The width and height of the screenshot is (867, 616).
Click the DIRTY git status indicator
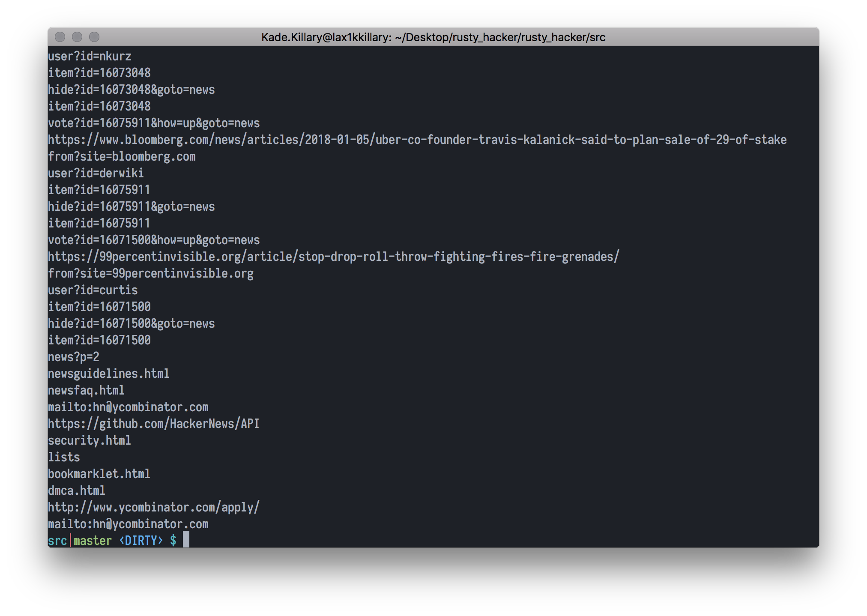tap(141, 541)
